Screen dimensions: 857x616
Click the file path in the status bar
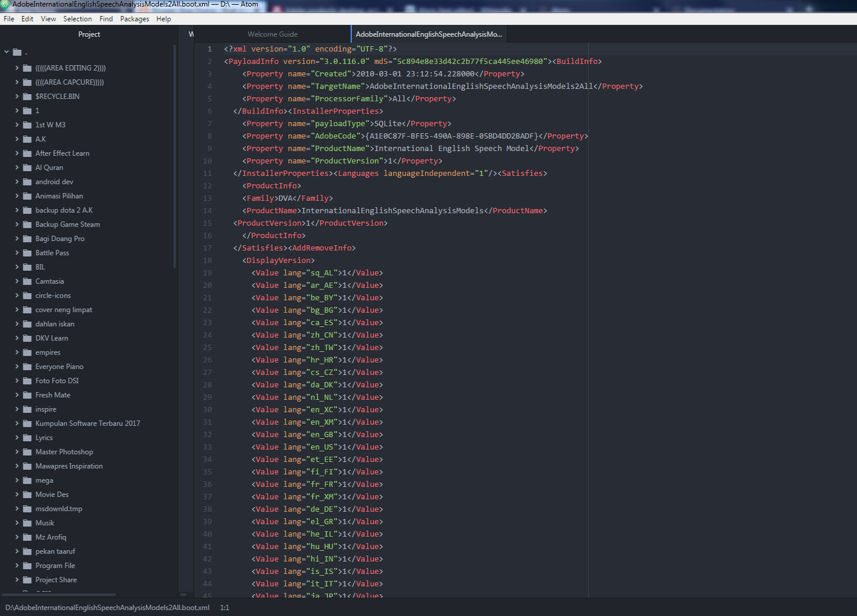pos(107,608)
